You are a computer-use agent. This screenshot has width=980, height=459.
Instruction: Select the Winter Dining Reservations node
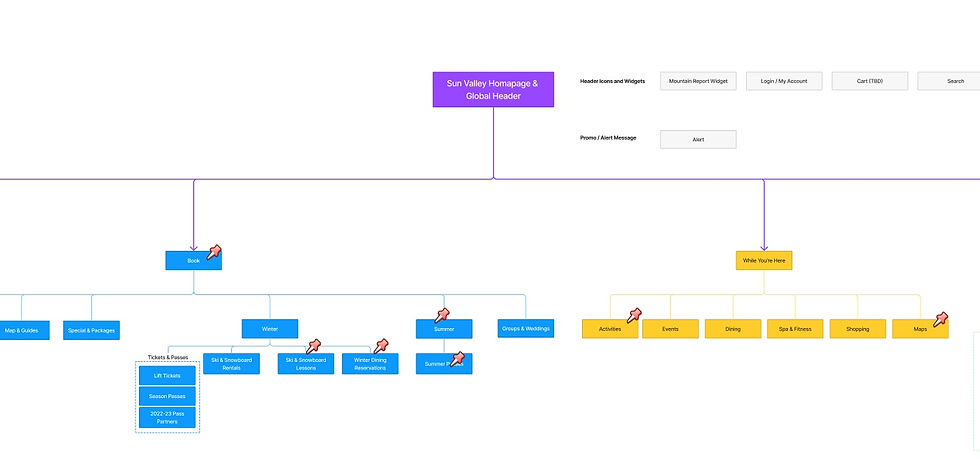click(x=370, y=364)
